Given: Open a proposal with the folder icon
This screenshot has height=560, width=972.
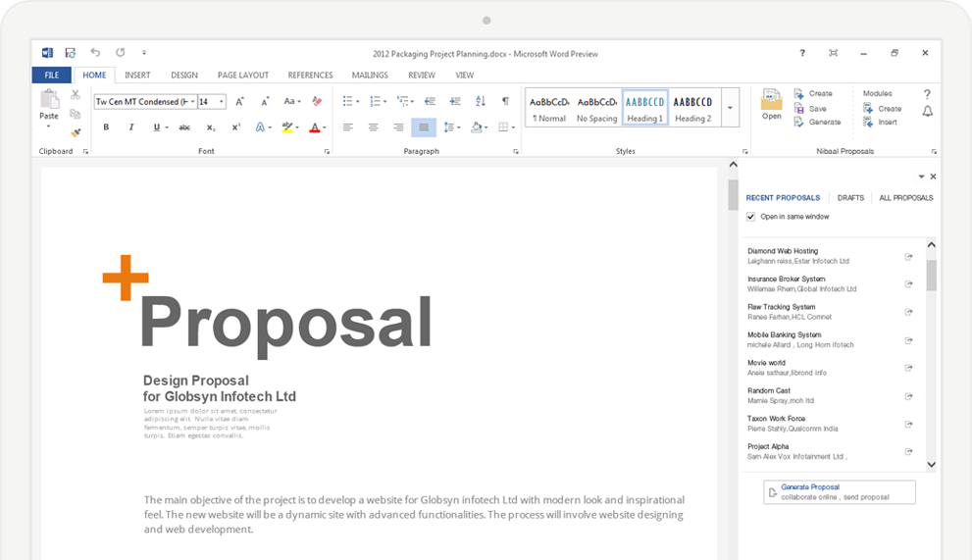Looking at the screenshot, I should (x=772, y=101).
